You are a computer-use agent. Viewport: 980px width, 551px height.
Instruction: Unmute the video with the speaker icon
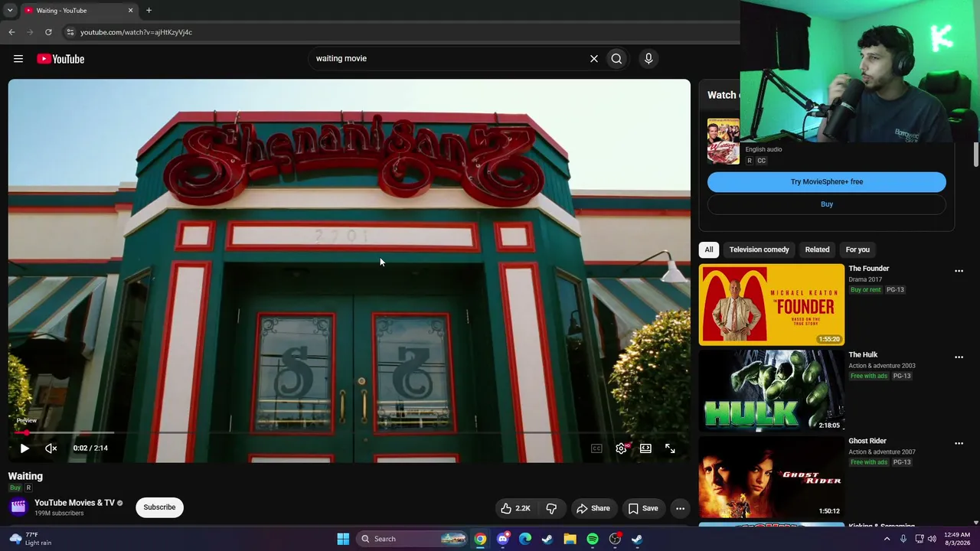(x=51, y=448)
